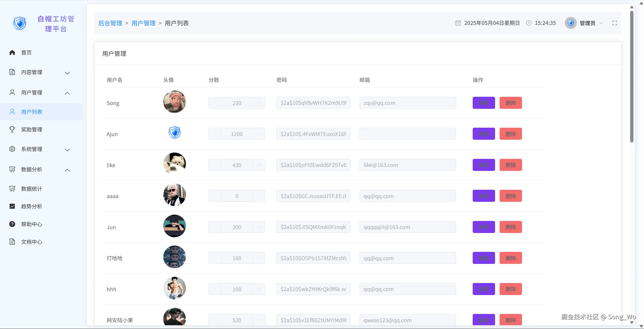The image size is (644, 329).
Task: Collapse the 用户管理 section
Action: click(x=67, y=93)
